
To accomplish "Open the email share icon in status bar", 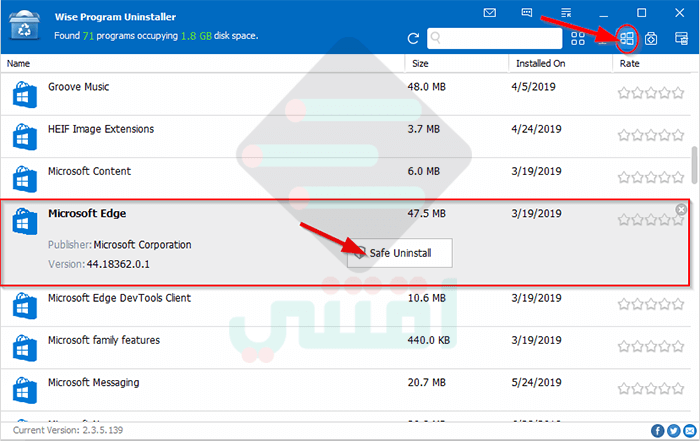I will click(690, 430).
